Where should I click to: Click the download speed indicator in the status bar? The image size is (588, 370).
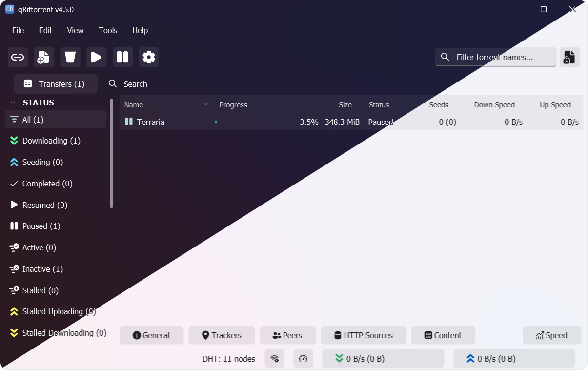click(383, 358)
